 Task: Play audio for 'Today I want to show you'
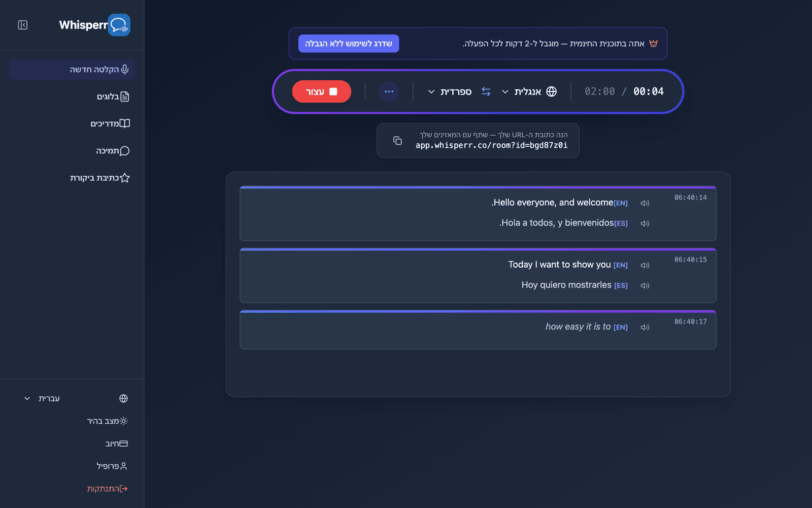(x=645, y=265)
